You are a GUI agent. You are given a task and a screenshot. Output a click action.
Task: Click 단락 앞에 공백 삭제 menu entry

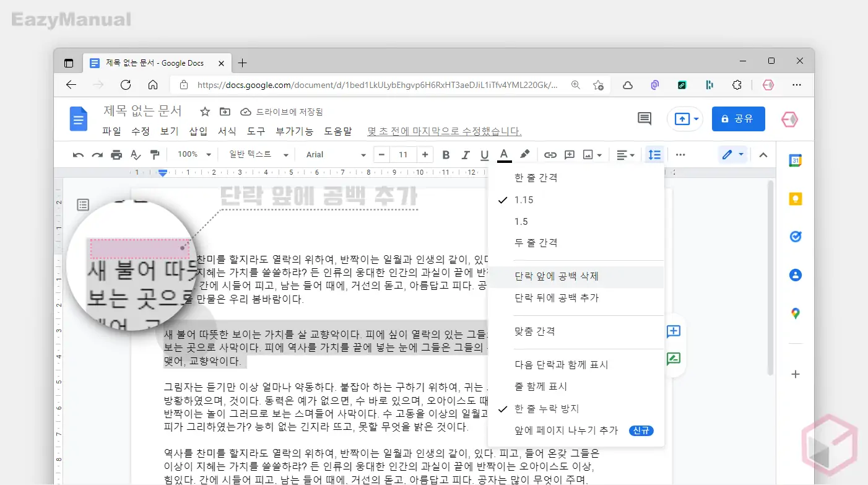[576, 277]
